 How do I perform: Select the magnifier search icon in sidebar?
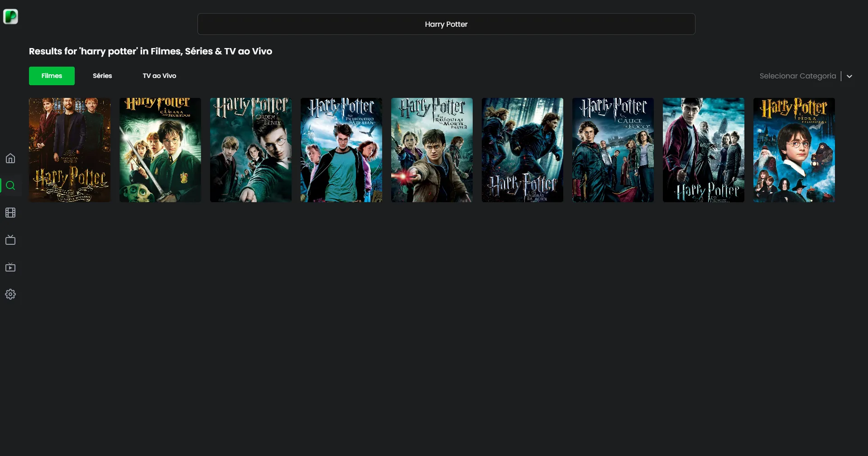point(10,185)
